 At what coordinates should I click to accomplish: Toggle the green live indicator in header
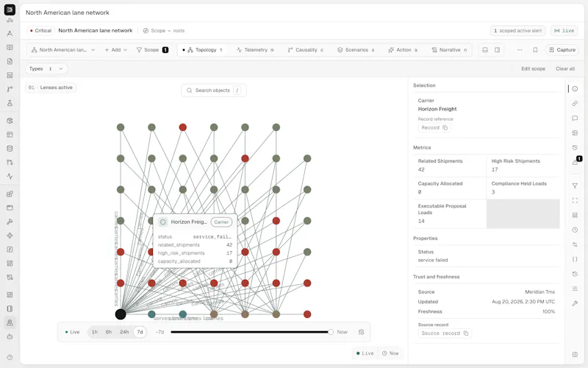click(564, 31)
